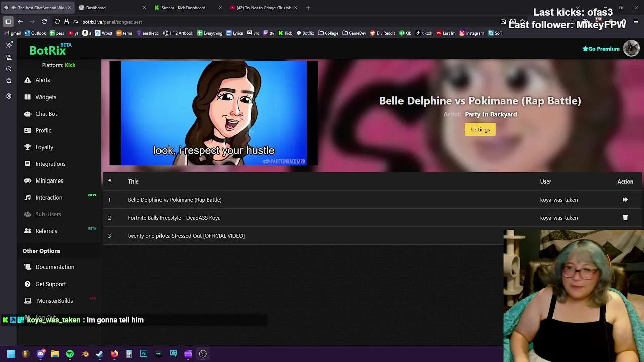
Task: Go to Chat Bot settings
Action: click(x=46, y=114)
